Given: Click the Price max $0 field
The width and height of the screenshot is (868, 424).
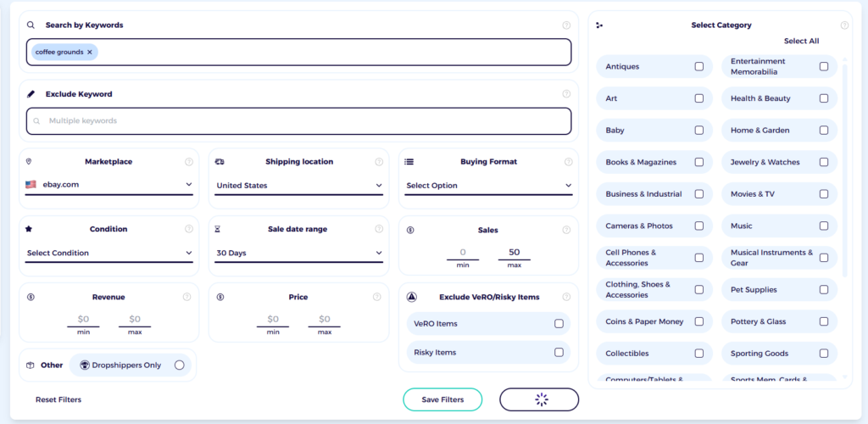Looking at the screenshot, I should (x=325, y=320).
